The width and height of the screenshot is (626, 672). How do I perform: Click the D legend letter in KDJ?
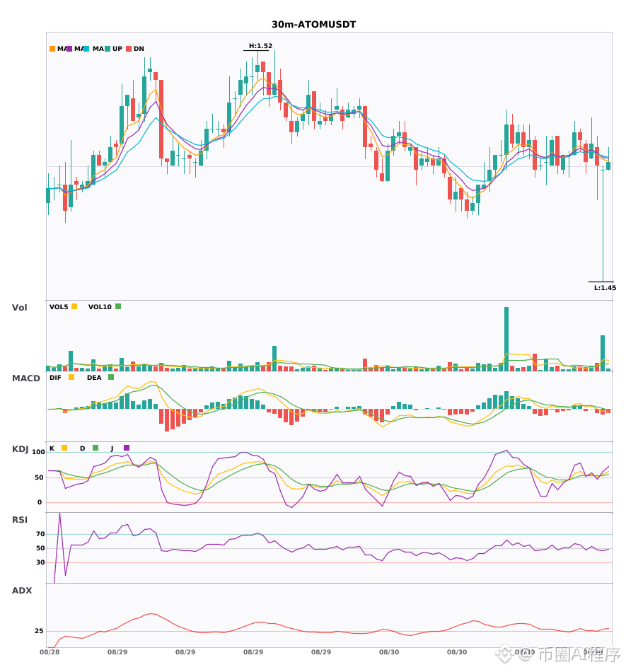point(83,448)
